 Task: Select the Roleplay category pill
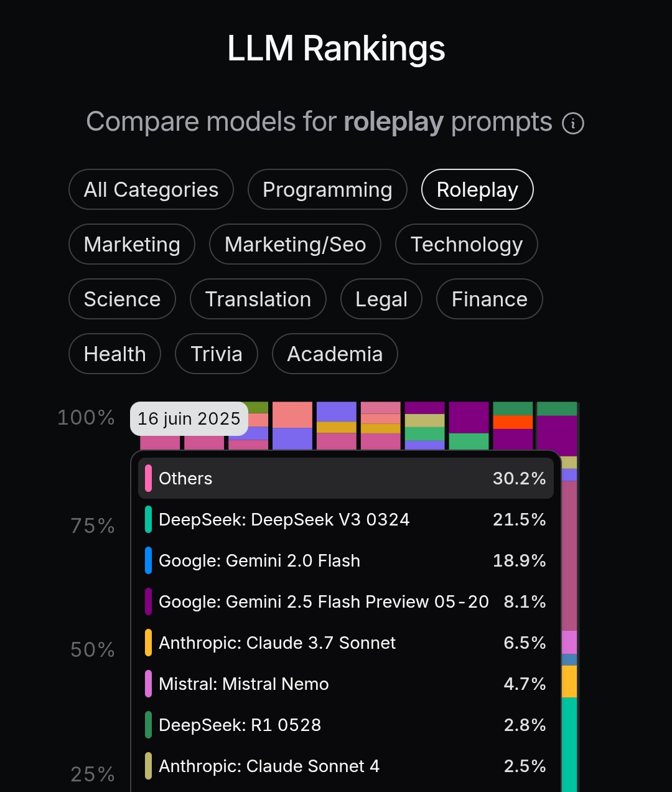tap(477, 189)
